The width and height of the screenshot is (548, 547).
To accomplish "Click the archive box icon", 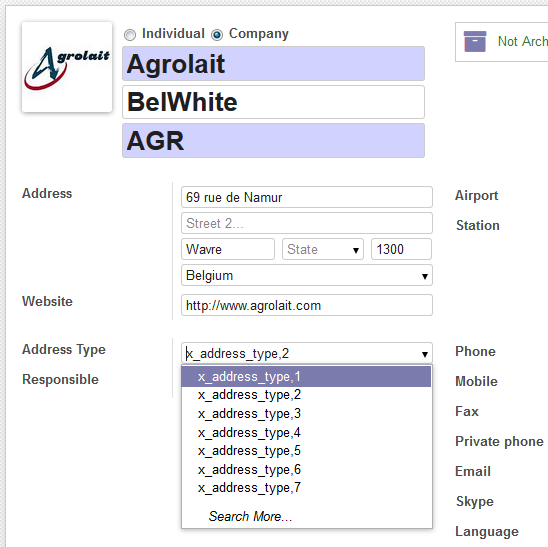I will (x=475, y=41).
